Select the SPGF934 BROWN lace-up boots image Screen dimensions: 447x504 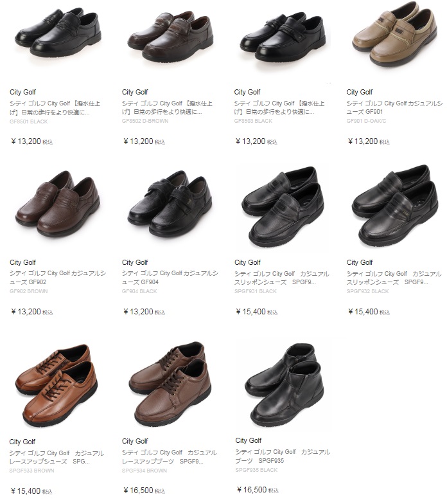(170, 383)
